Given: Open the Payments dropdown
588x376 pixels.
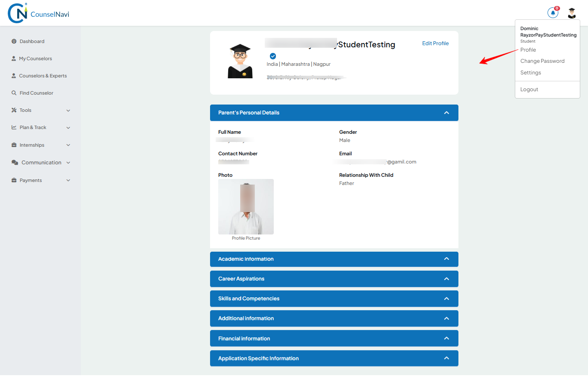Looking at the screenshot, I should tap(31, 180).
